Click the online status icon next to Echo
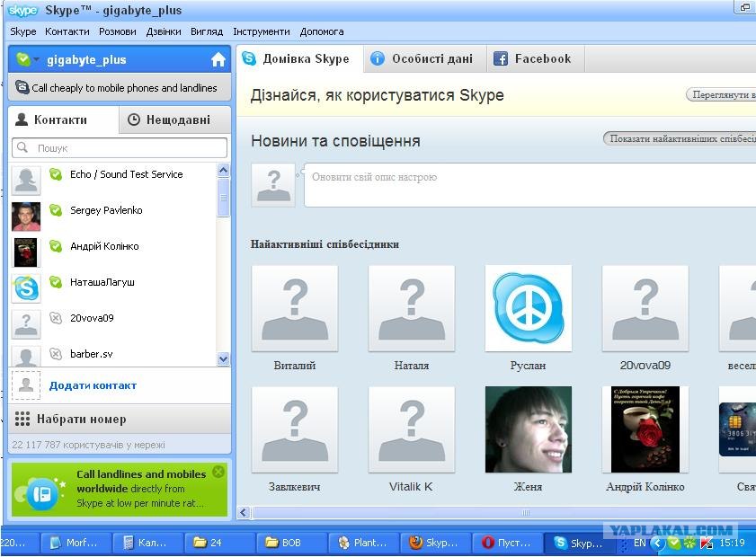 pyautogui.click(x=56, y=174)
